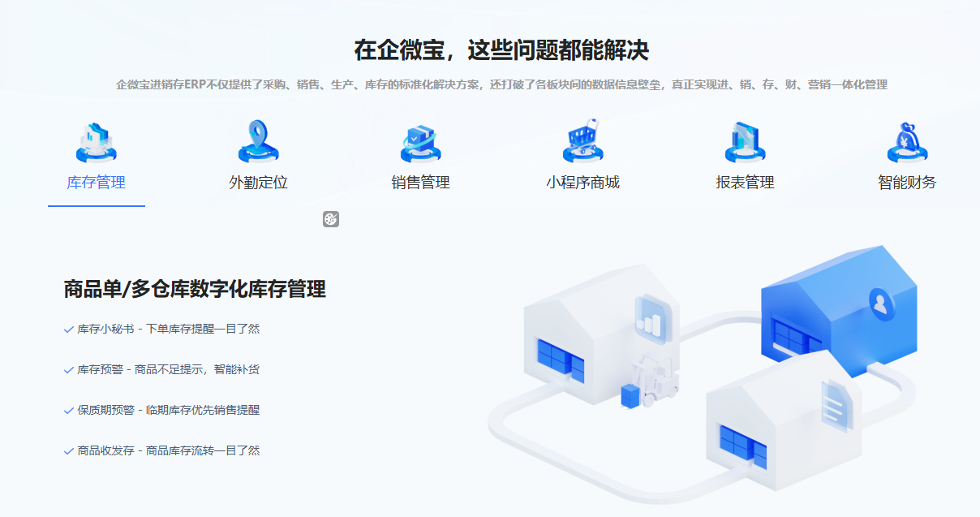The width and height of the screenshot is (980, 517).
Task: Switch to the 小程序商城 tab
Action: click(x=583, y=183)
